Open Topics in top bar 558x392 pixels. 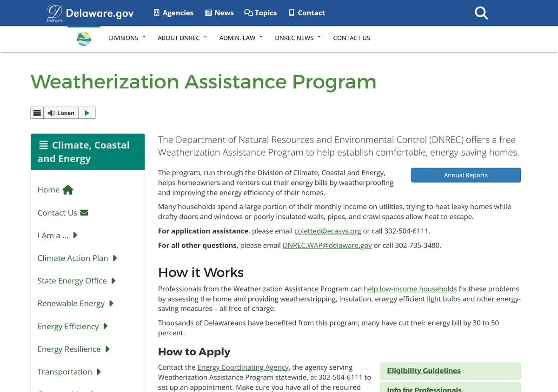(x=260, y=13)
